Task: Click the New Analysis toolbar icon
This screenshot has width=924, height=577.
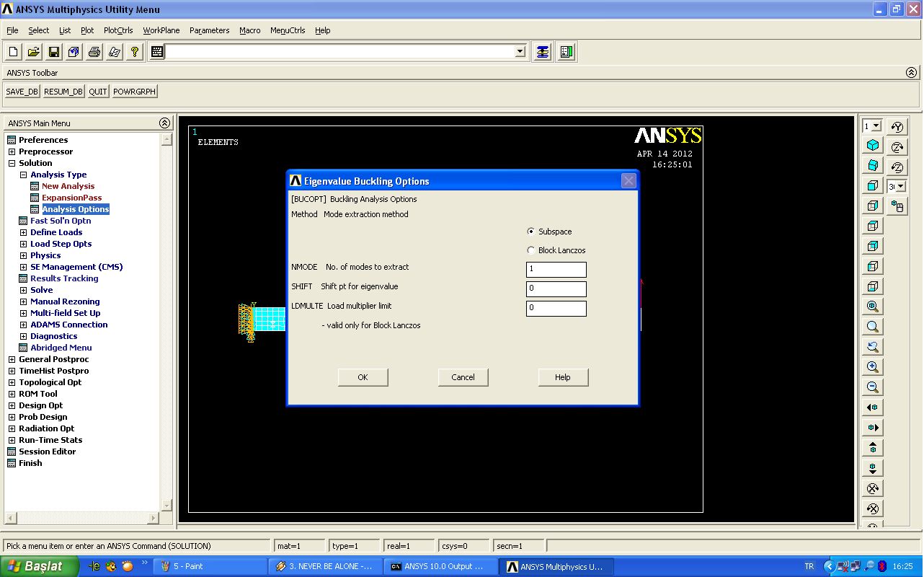Action: pyautogui.click(x=14, y=52)
